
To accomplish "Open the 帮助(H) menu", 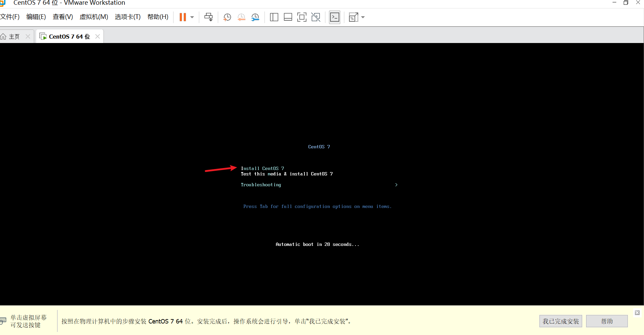I will pyautogui.click(x=158, y=17).
